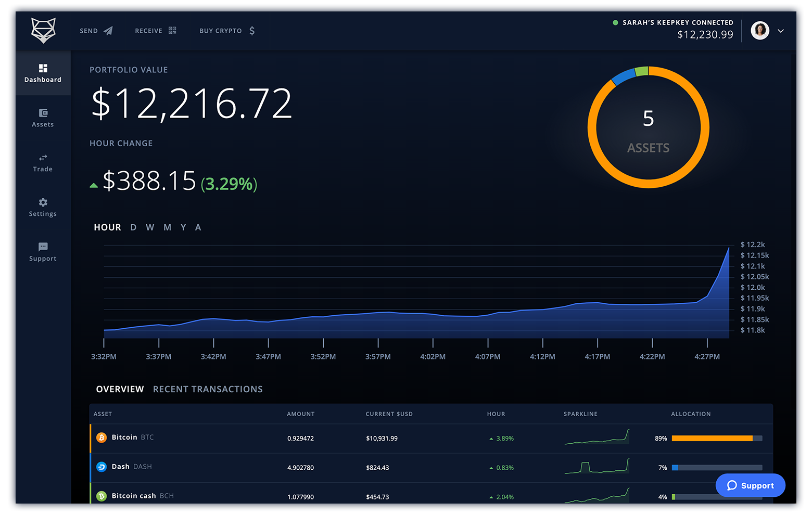Switch to Recent Transactions tab
The height and width of the screenshot is (515, 812).
[208, 389]
